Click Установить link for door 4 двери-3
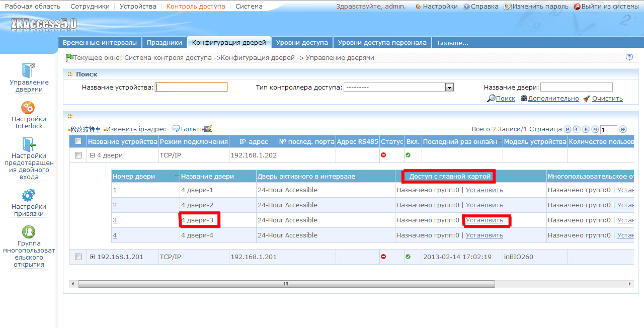The image size is (644, 328). (484, 220)
